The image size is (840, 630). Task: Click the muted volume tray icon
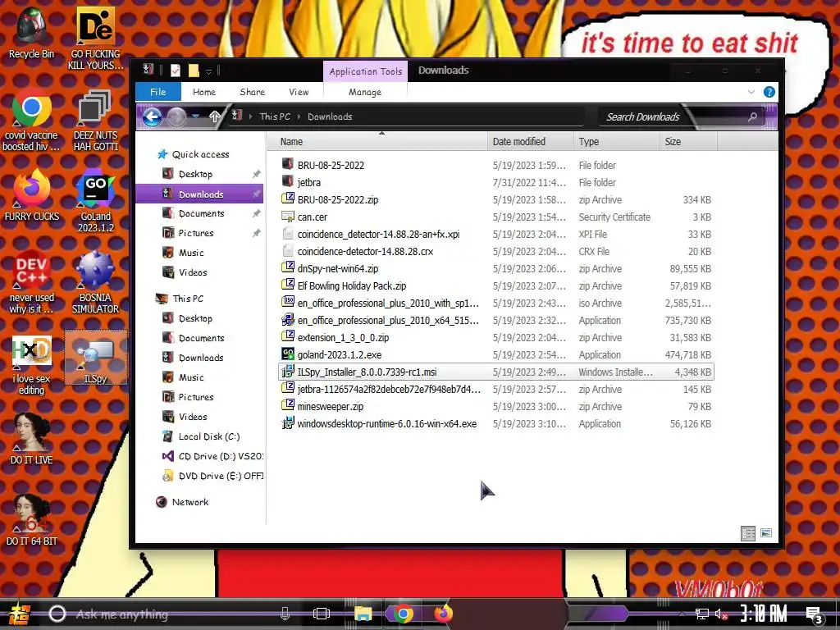(722, 614)
